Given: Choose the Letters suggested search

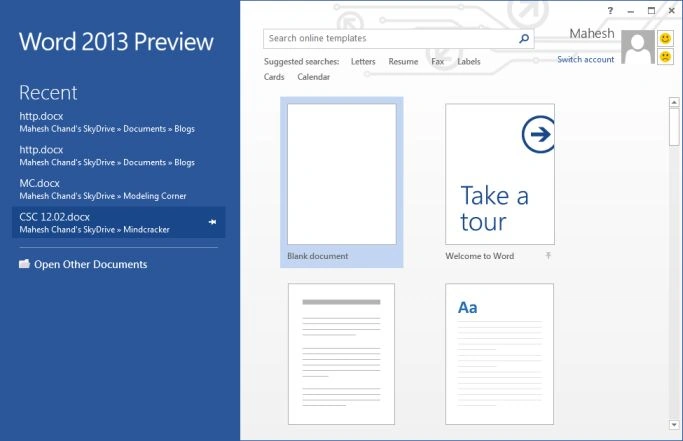Looking at the screenshot, I should click(x=363, y=61).
